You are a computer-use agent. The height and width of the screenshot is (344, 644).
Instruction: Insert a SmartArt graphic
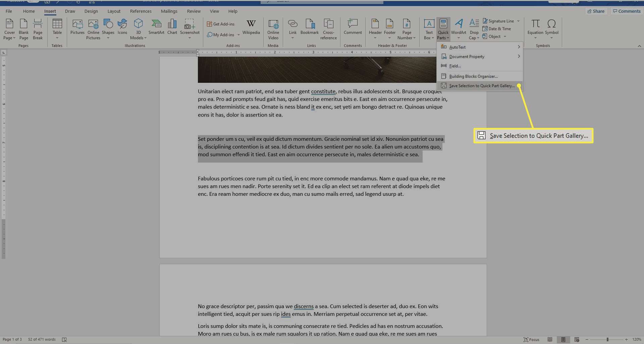pos(156,27)
